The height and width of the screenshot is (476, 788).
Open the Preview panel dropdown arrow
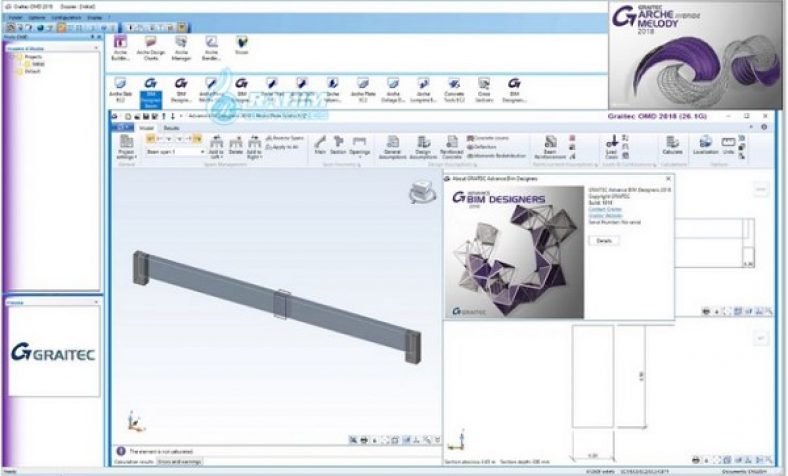click(96, 302)
